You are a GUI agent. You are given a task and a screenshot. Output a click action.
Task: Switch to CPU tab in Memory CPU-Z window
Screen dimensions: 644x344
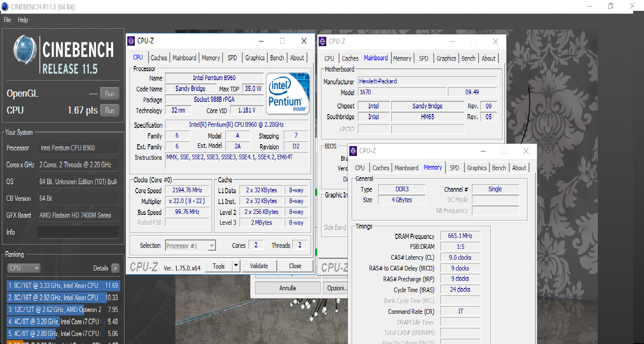pos(360,168)
